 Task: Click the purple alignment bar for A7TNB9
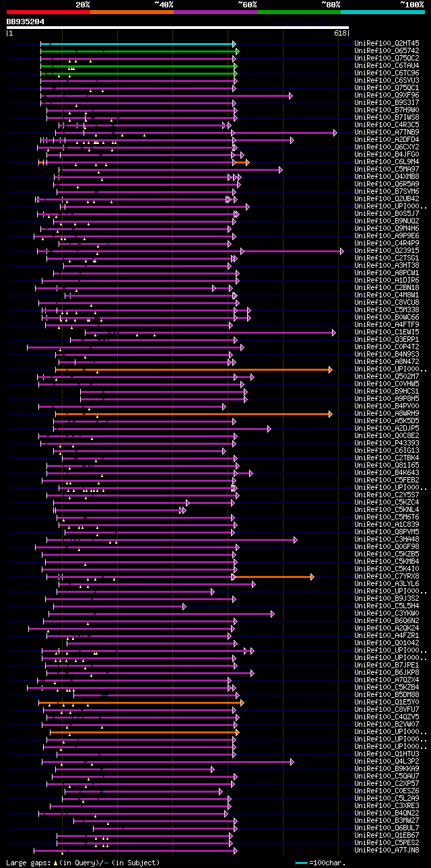(195, 133)
